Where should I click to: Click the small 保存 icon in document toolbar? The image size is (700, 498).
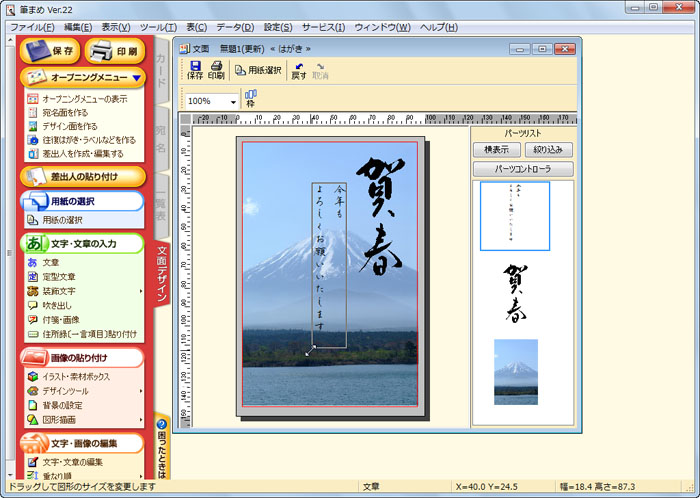195,69
